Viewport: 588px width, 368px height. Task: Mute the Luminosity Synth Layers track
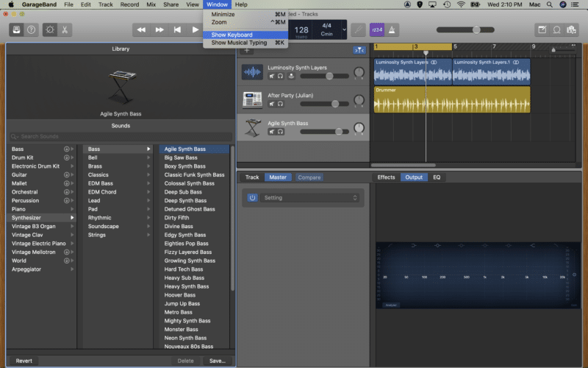click(271, 77)
